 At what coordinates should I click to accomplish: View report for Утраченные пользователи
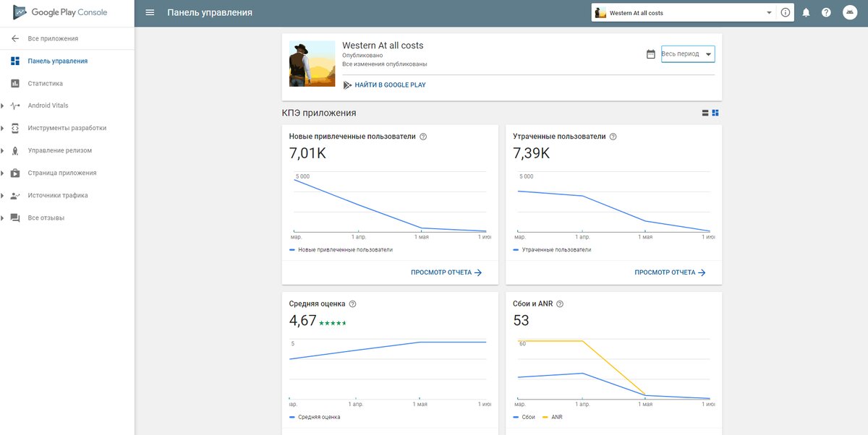671,272
